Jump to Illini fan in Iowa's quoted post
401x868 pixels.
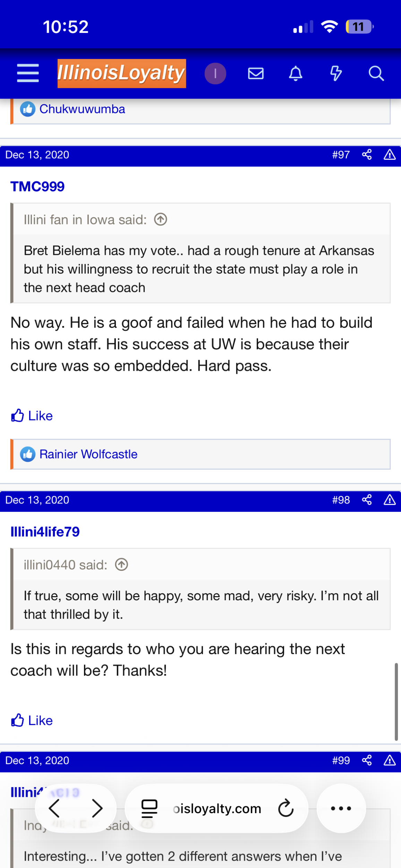(x=161, y=219)
